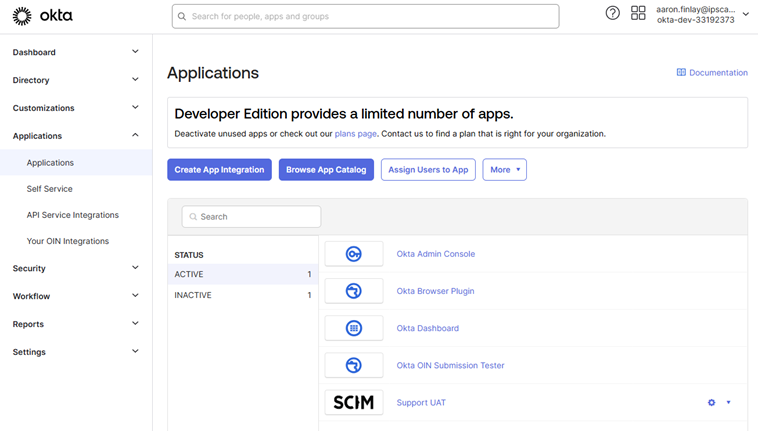
Task: Open the user account dropdown
Action: click(700, 14)
